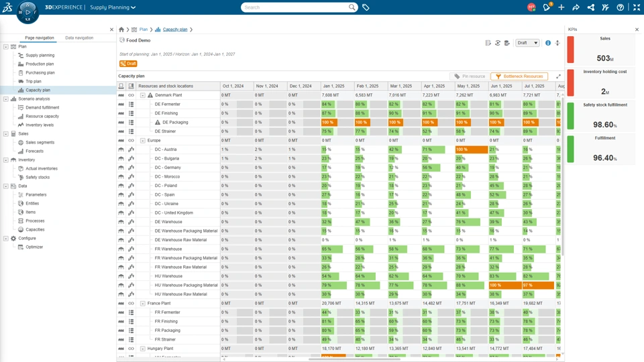This screenshot has width=644, height=362.
Task: Open the Draft scenario dropdown
Action: [x=527, y=43]
